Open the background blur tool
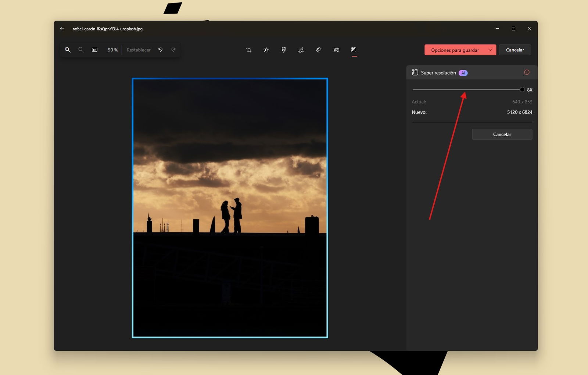The width and height of the screenshot is (588, 375). 336,50
